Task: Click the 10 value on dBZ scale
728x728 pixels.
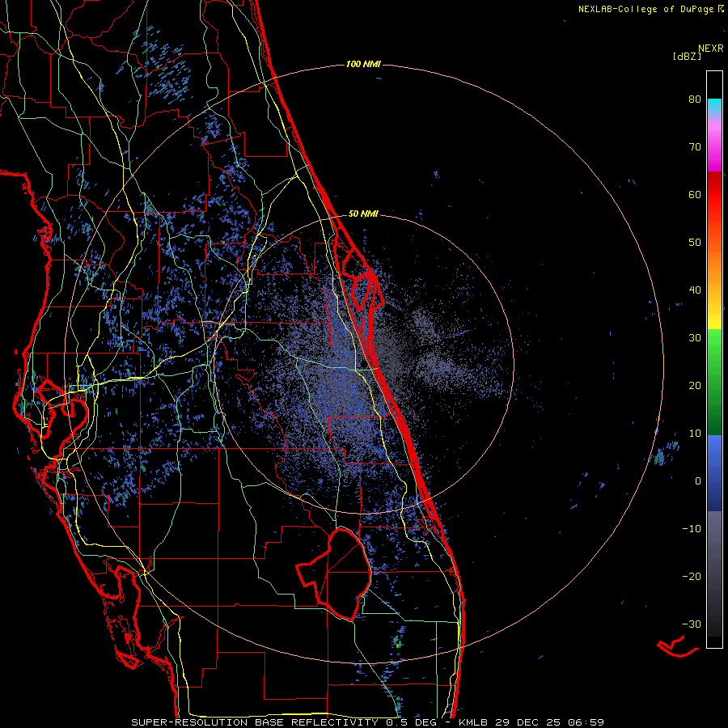Action: tap(695, 434)
